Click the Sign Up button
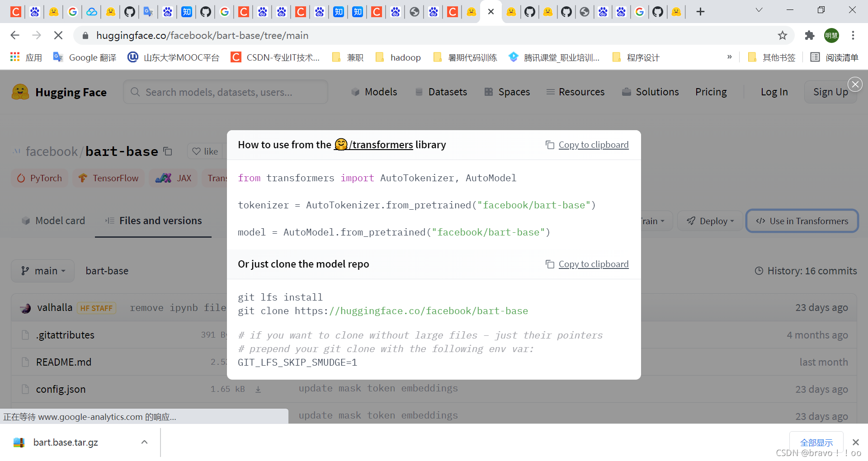Screen dimensions: 868x461 tap(830, 92)
